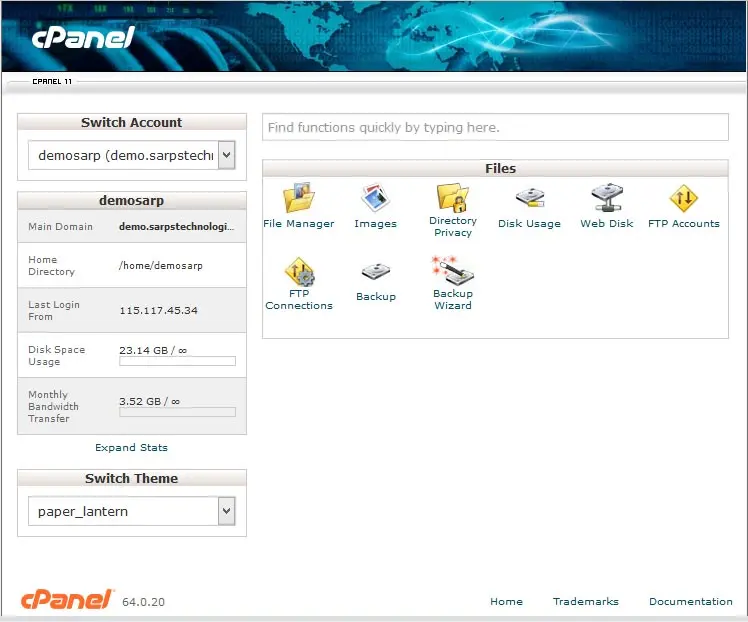The width and height of the screenshot is (748, 622).
Task: Click the Switch Theme panel header
Action: (x=132, y=478)
